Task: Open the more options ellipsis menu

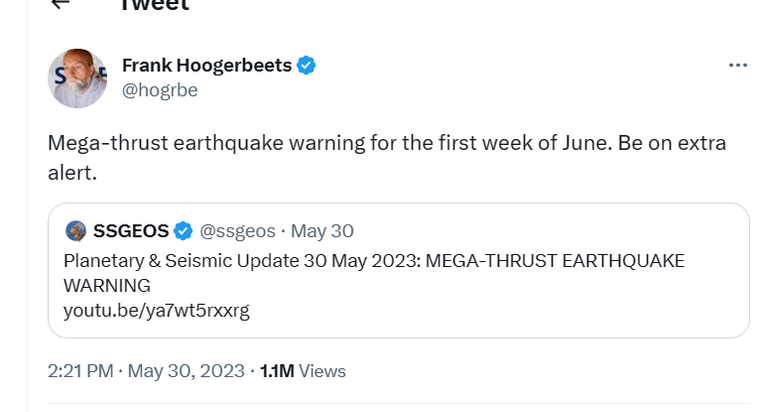Action: pos(738,66)
